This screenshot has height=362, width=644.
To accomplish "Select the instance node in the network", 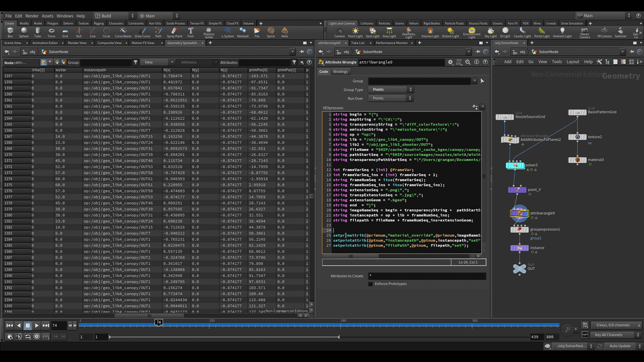I will tap(519, 248).
